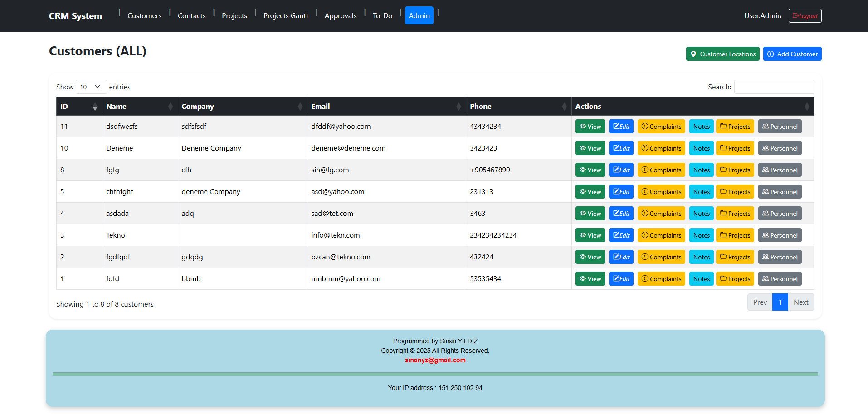
Task: Open Personnel for chfhfghf
Action: (780, 192)
